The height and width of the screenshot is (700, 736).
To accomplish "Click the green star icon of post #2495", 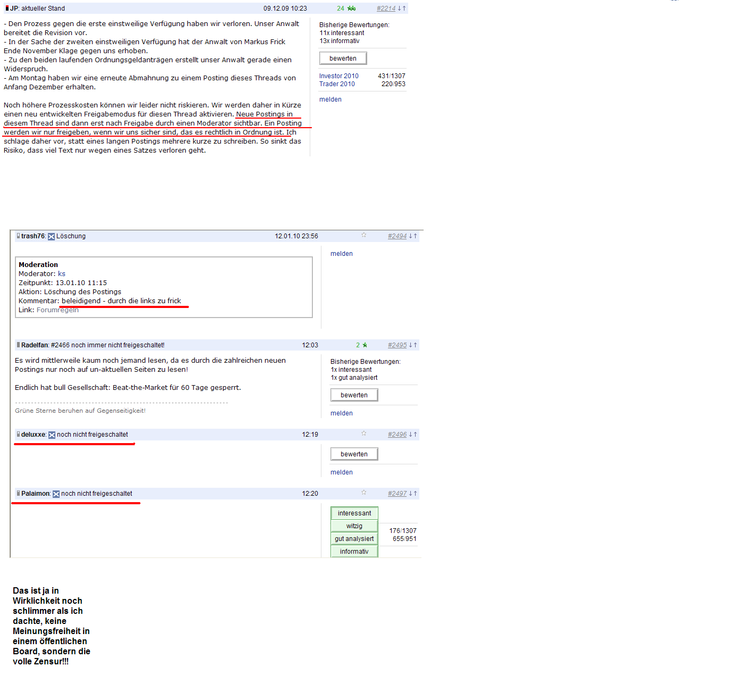I will [x=365, y=345].
